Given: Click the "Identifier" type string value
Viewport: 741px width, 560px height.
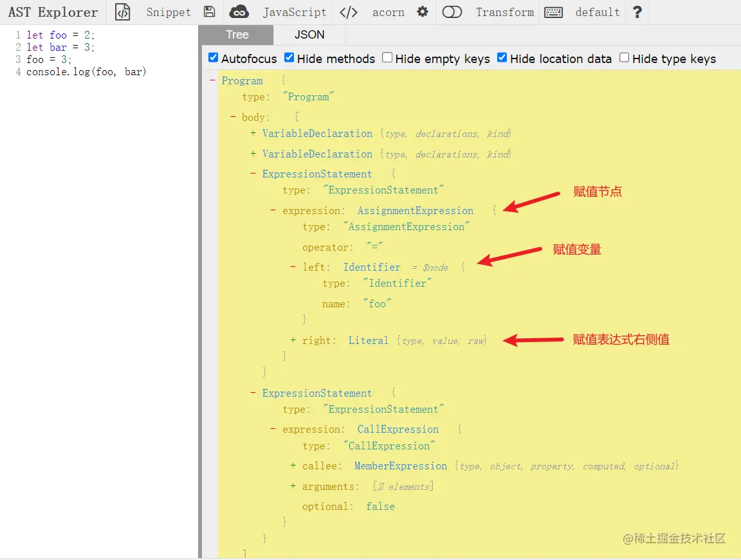Looking at the screenshot, I should tap(397, 284).
